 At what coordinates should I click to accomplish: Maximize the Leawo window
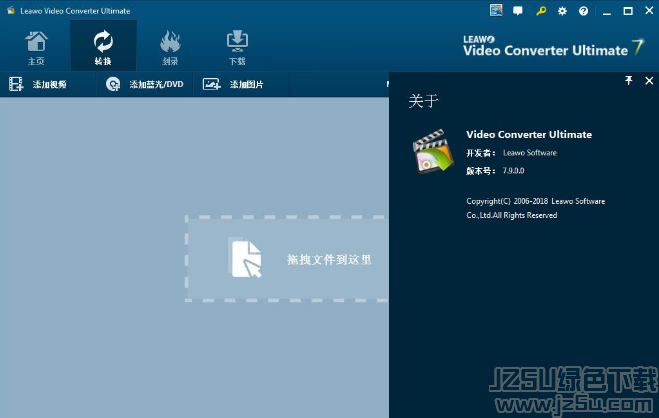[x=628, y=11]
